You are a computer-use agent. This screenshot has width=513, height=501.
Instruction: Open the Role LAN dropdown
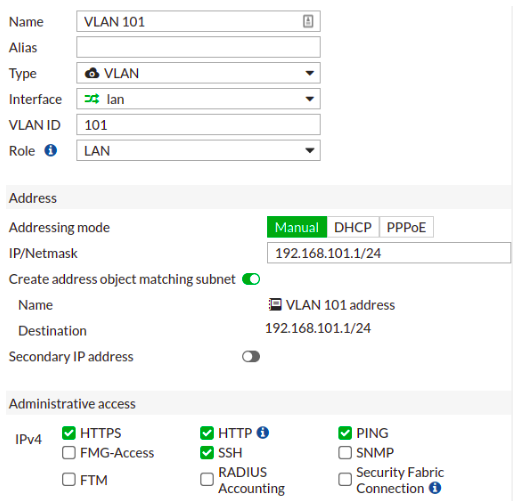tap(198, 151)
